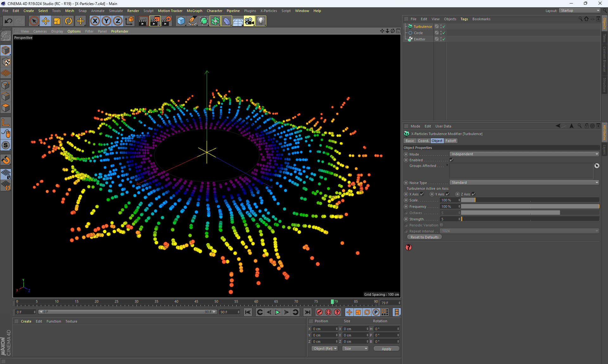The width and height of the screenshot is (608, 364).
Task: Select the Move tool in top toolbar
Action: click(x=46, y=21)
